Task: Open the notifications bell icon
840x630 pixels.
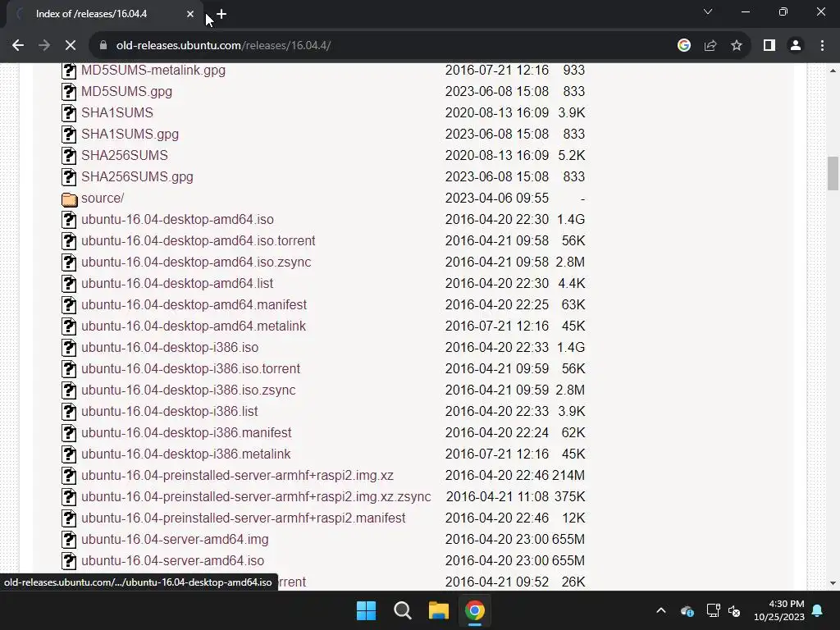Action: coord(818,610)
